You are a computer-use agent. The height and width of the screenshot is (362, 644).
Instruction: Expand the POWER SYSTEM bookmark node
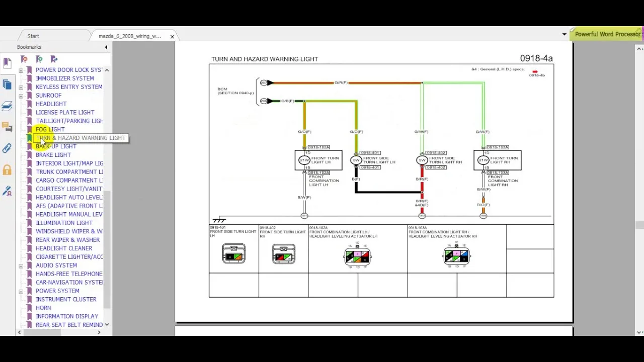pyautogui.click(x=21, y=291)
